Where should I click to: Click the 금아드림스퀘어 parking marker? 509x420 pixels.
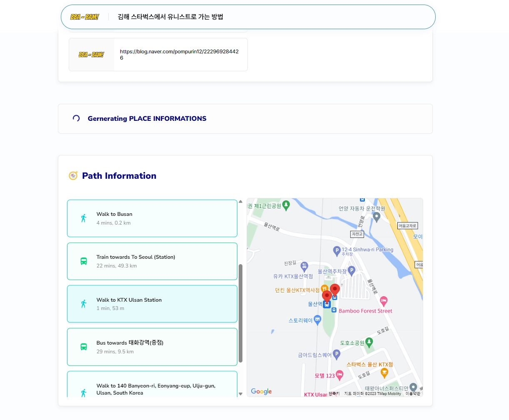tap(337, 355)
